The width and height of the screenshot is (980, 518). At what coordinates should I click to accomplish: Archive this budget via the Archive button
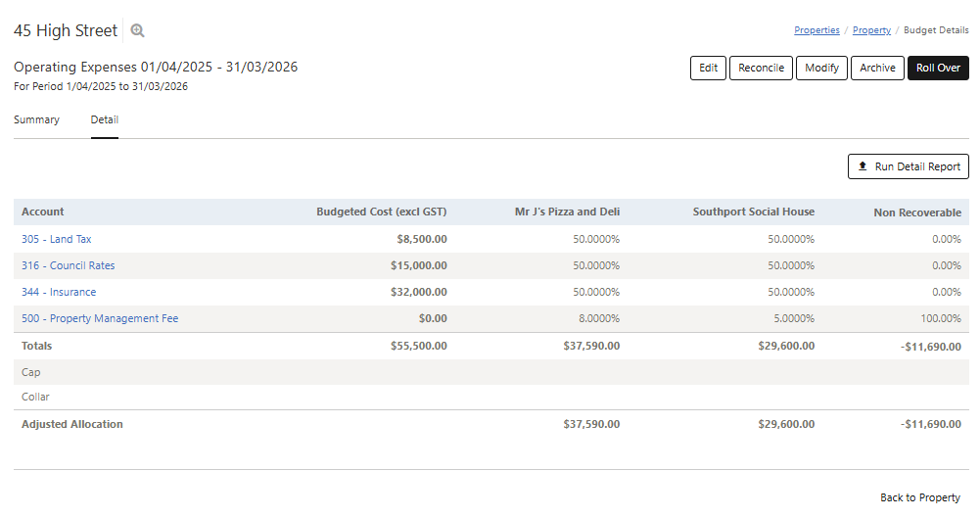pos(877,69)
